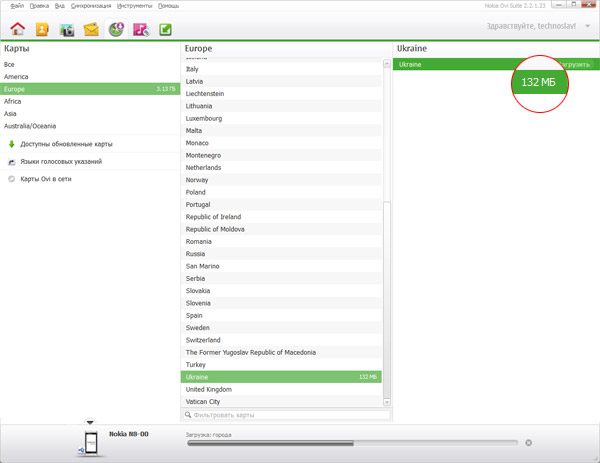The width and height of the screenshot is (600, 463).
Task: Open the Music note icon
Action: coord(141,29)
